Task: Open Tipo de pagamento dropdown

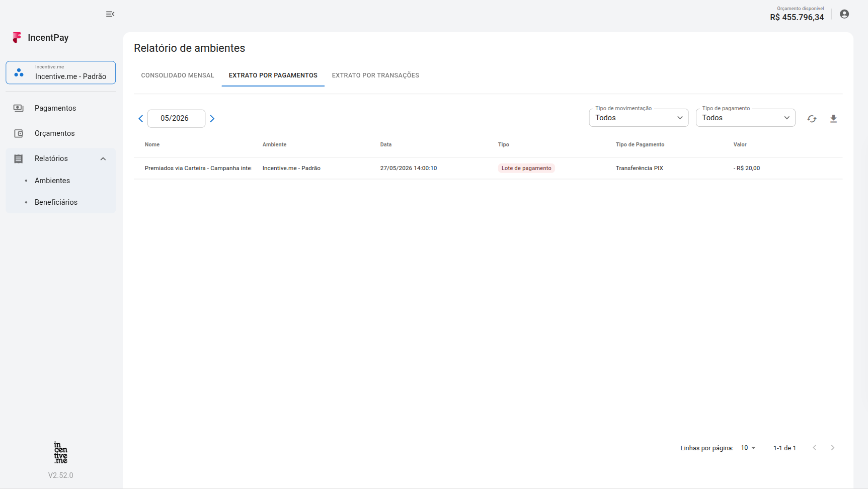Action: tap(745, 118)
